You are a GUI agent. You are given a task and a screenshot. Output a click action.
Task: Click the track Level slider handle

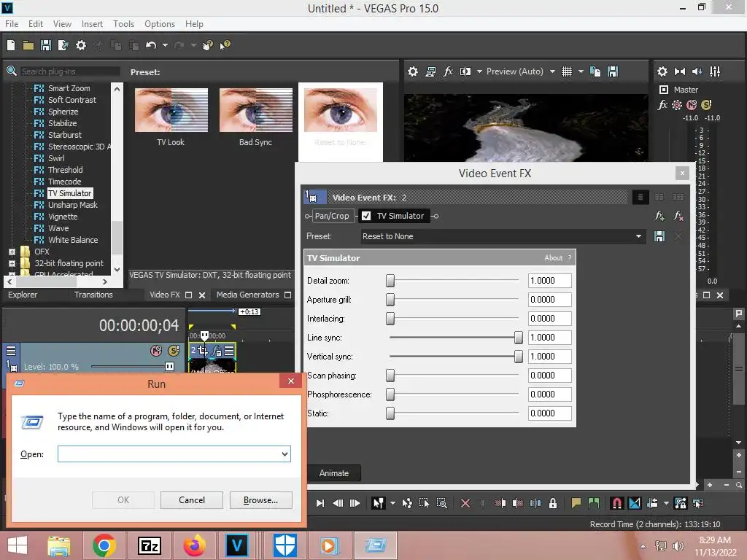click(x=169, y=366)
